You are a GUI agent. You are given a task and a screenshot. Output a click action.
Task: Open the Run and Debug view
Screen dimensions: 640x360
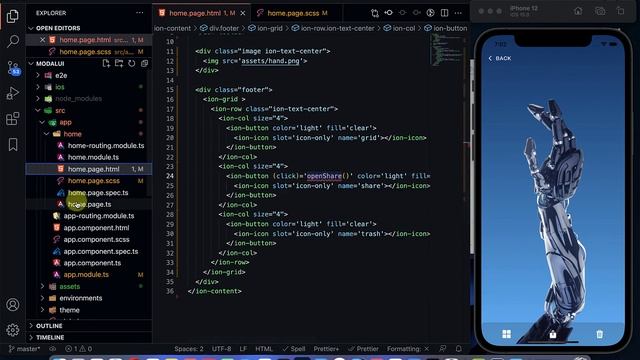(x=13, y=93)
